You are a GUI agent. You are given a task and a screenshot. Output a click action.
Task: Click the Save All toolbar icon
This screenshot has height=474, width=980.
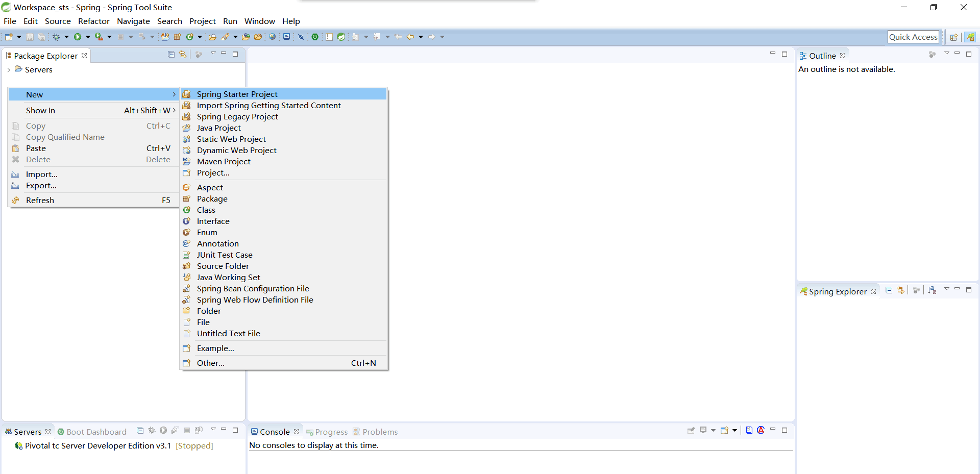[41, 37]
